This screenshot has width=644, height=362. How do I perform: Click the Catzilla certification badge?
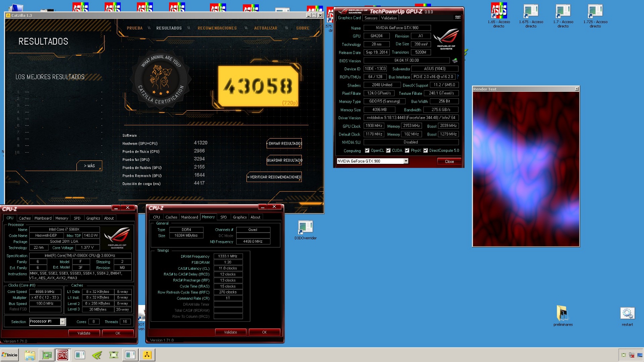[x=161, y=80]
